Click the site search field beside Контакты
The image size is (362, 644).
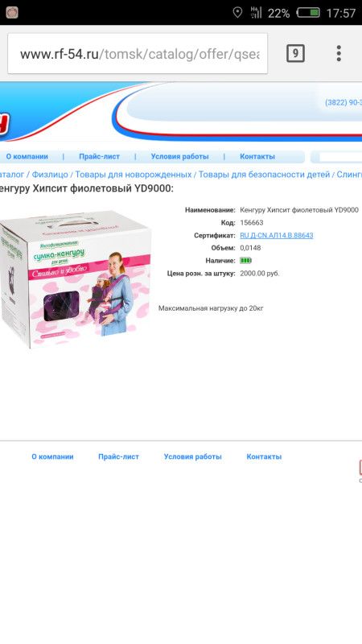[x=339, y=157]
